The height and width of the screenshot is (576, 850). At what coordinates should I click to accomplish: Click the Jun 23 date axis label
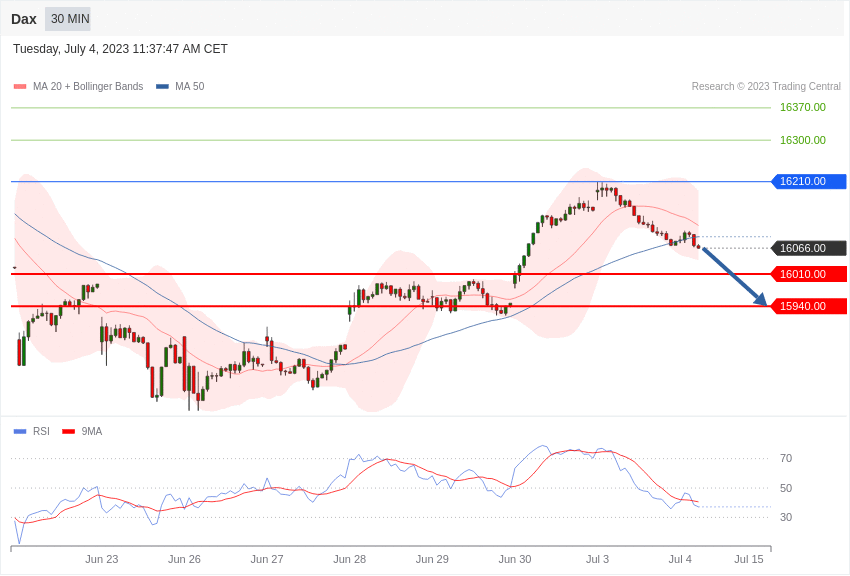coord(101,559)
